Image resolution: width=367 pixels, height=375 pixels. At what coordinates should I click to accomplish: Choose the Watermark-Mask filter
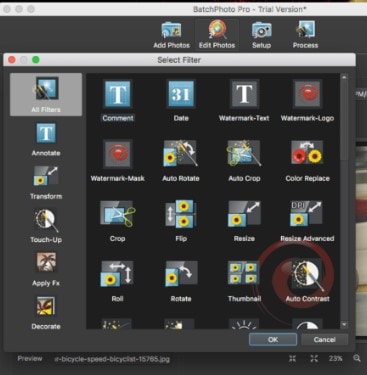pyautogui.click(x=118, y=161)
